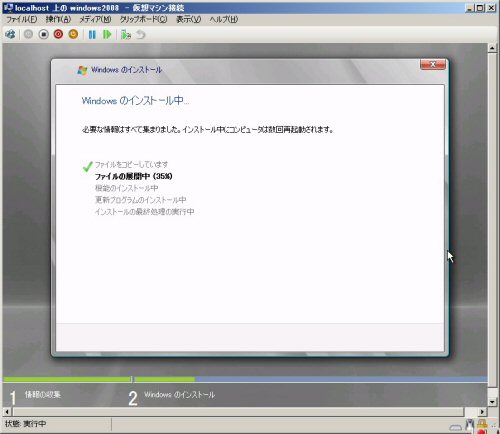The width and height of the screenshot is (500, 434).
Task: Reset the VM with the green play icon
Action: pos(107,34)
